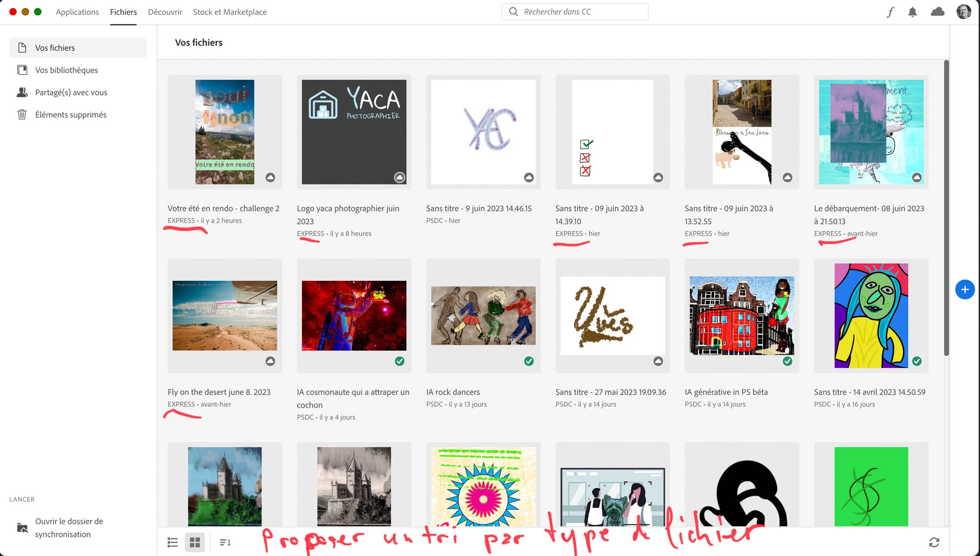
Task: Click the vertical scrollbar of the file list
Action: point(946,208)
